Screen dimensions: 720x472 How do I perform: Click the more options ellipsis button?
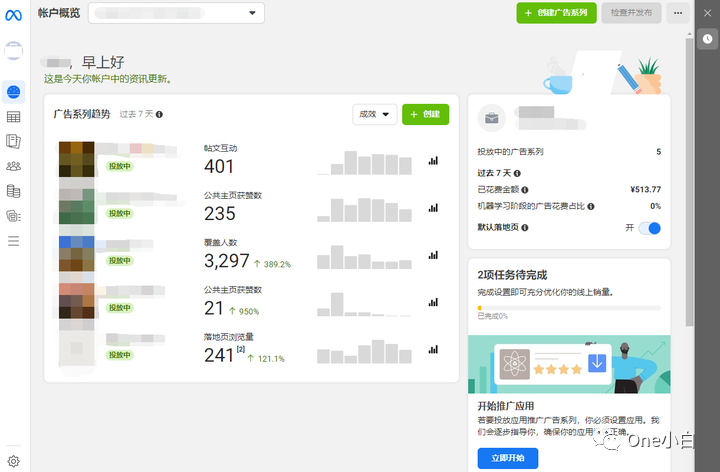point(678,13)
